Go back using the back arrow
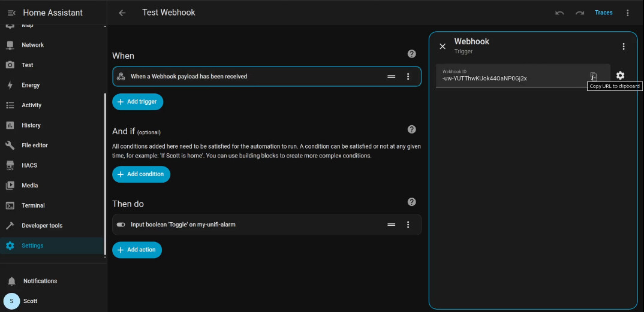Image resolution: width=644 pixels, height=312 pixels. coord(122,13)
